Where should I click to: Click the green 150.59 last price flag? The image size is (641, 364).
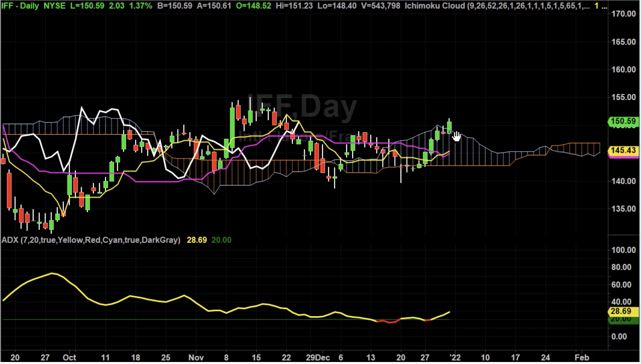click(624, 122)
